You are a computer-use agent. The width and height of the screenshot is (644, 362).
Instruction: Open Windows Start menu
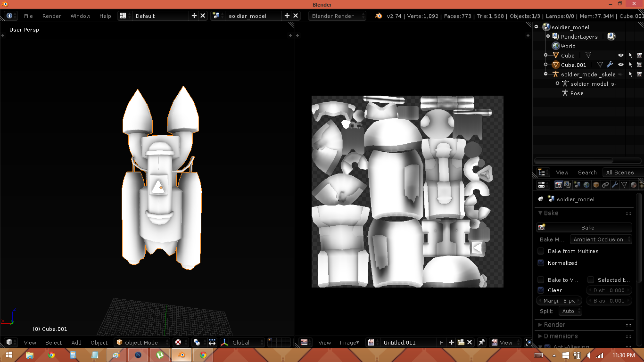pyautogui.click(x=8, y=355)
